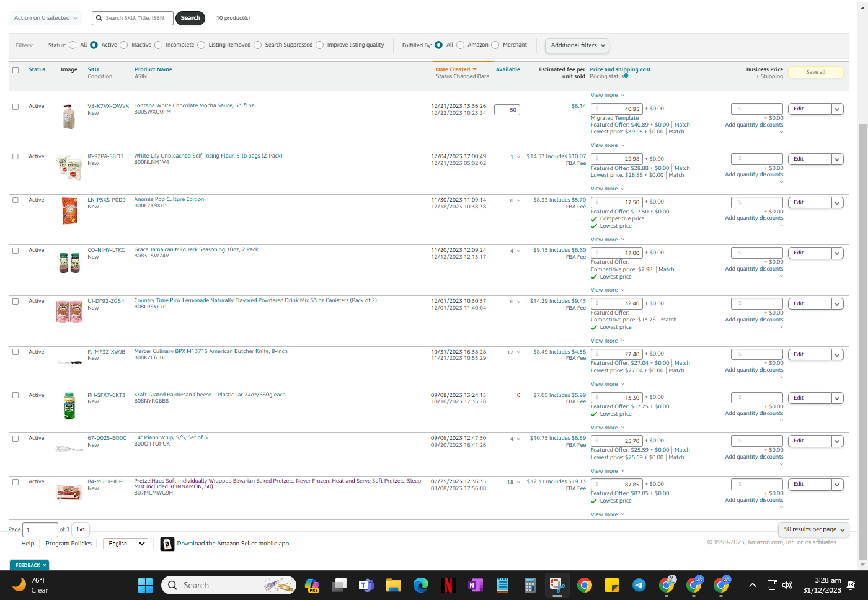Open OneNote from taskbar

pyautogui.click(x=476, y=585)
